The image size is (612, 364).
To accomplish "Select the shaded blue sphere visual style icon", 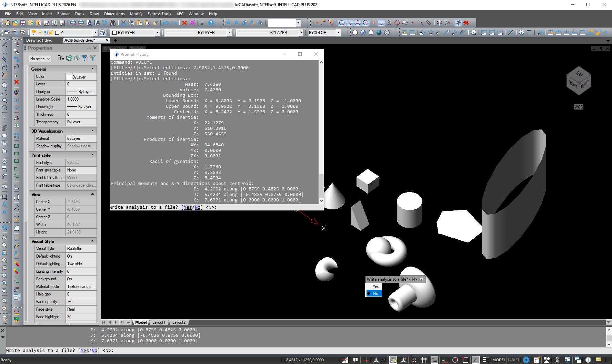I will [379, 32].
